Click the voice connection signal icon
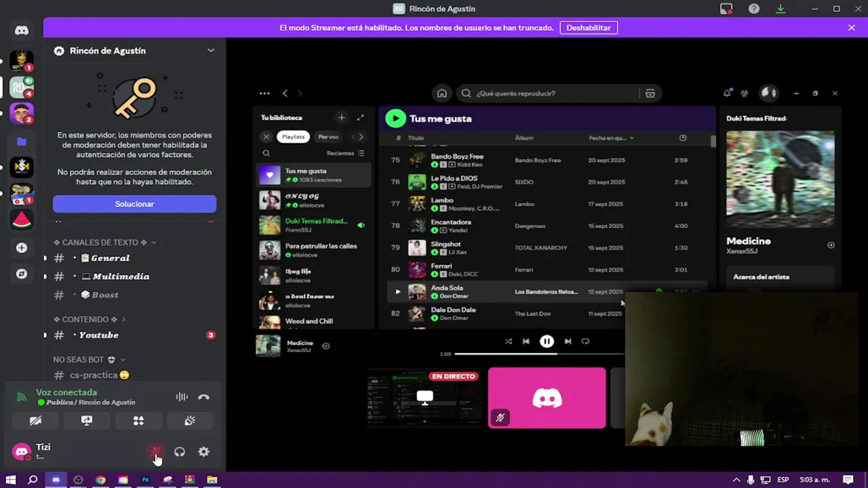 21,397
